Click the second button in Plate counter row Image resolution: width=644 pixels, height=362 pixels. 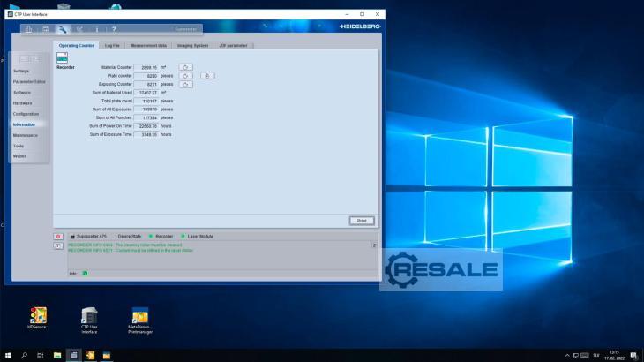pyautogui.click(x=207, y=76)
